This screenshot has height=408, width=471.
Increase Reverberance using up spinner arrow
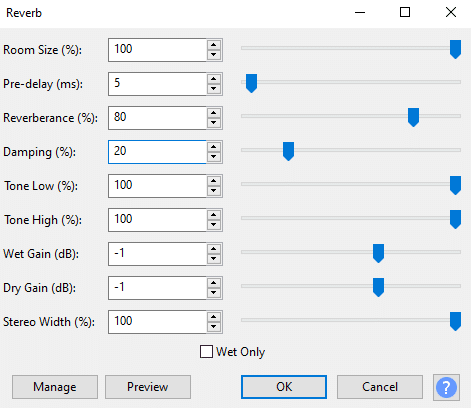click(214, 113)
